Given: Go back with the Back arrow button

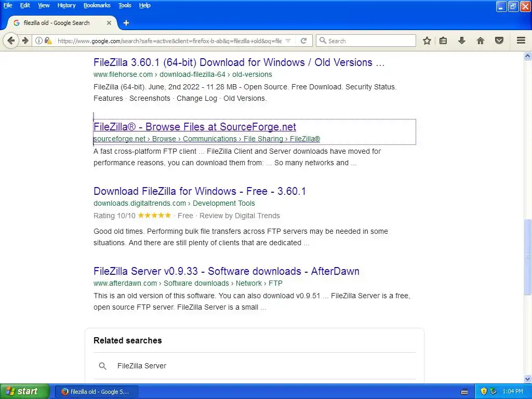Looking at the screenshot, I should click(x=11, y=41).
